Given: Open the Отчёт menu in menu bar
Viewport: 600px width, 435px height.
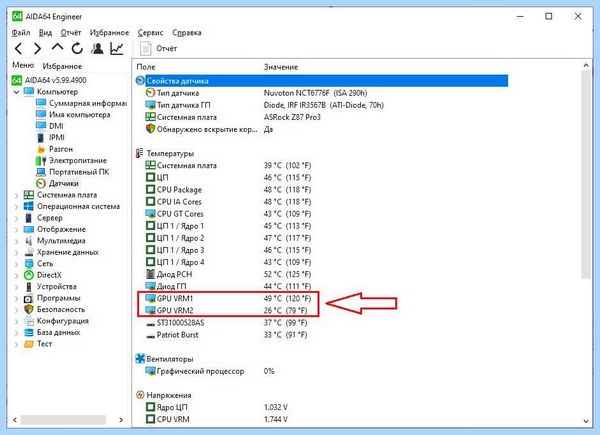Looking at the screenshot, I should 71,33.
